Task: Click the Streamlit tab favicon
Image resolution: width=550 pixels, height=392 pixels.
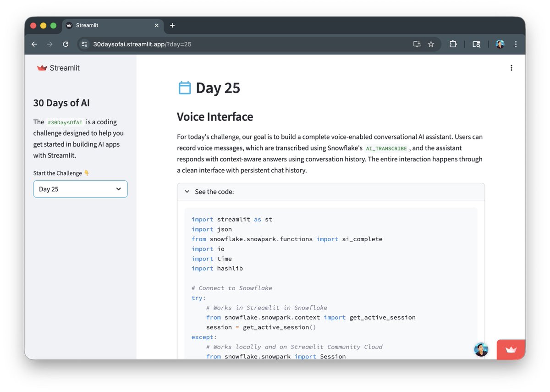Action: (69, 25)
